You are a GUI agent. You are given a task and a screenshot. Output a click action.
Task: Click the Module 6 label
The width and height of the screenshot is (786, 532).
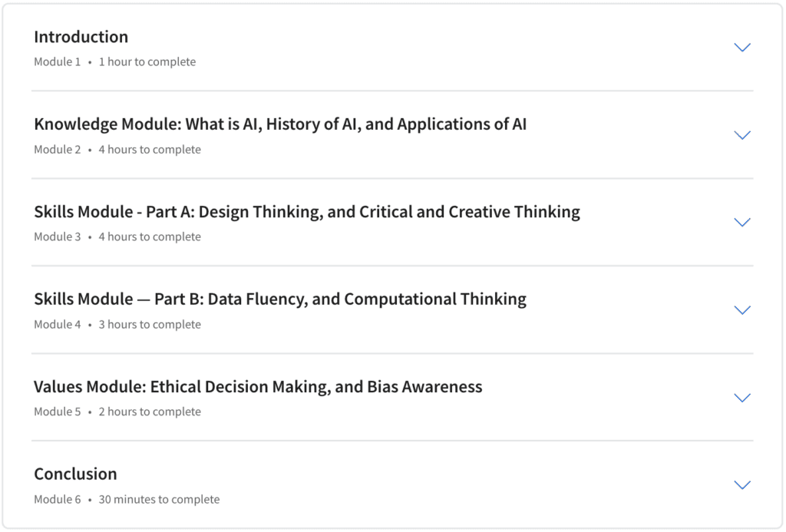pos(57,500)
